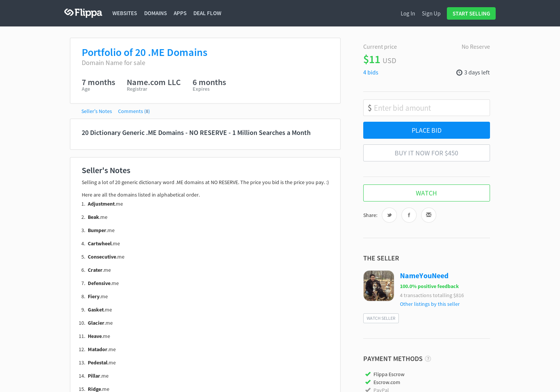
Task: Click the 7 months Age value
Action: 98,82
